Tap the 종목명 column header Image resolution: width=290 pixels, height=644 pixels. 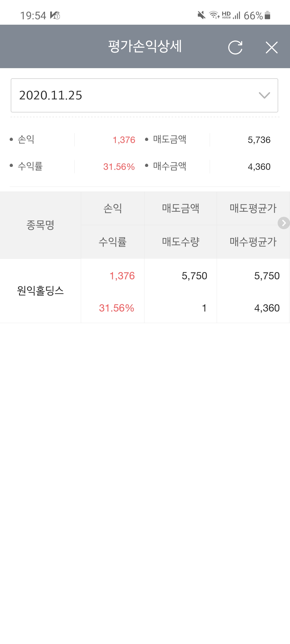click(x=40, y=225)
